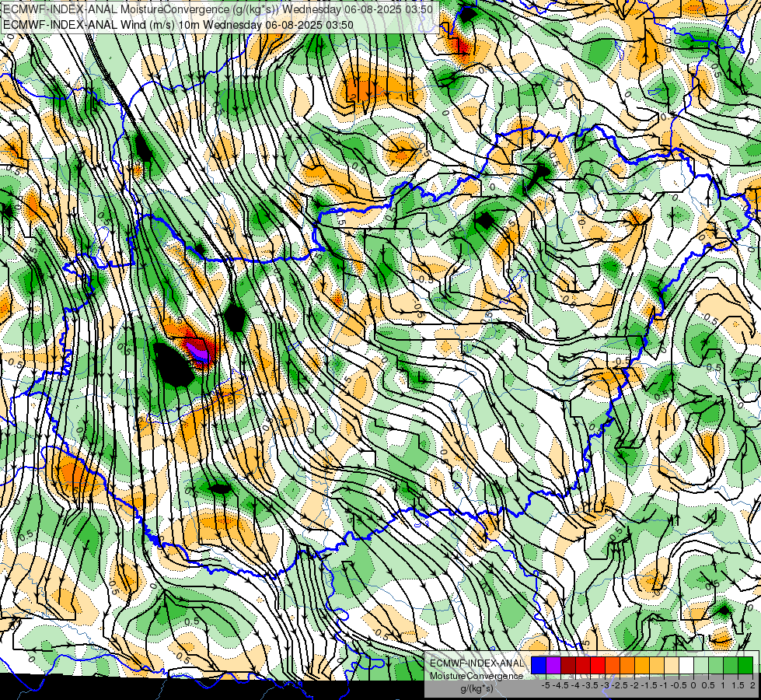Click the purple legend swatch
The width and height of the screenshot is (761, 700).
[x=553, y=665]
